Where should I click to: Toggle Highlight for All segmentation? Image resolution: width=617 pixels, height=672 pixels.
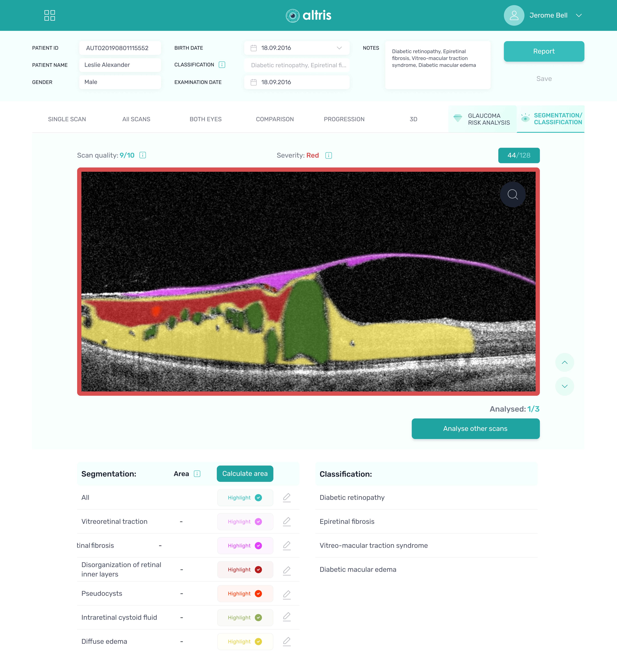245,498
